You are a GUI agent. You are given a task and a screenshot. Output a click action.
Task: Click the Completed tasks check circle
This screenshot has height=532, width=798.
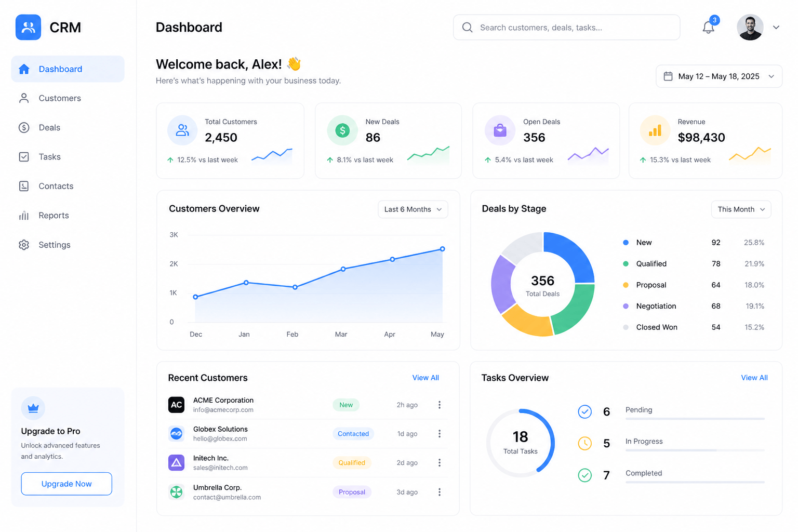[585, 475]
